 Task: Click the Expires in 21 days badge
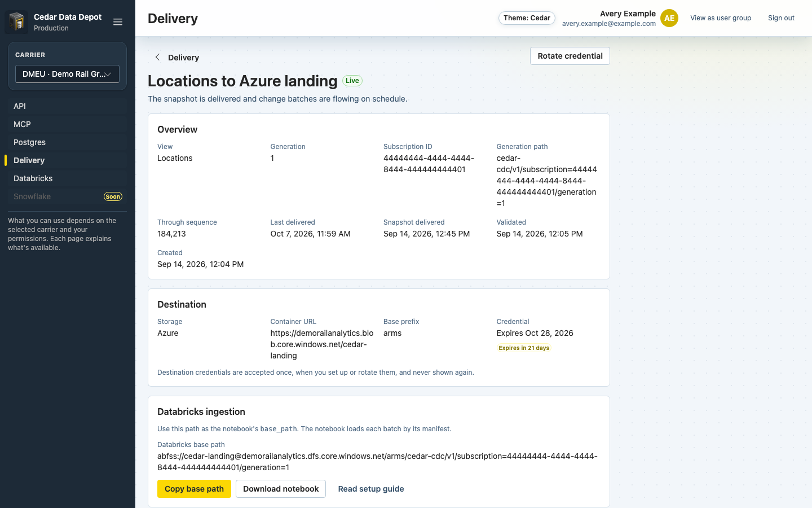pyautogui.click(x=524, y=348)
